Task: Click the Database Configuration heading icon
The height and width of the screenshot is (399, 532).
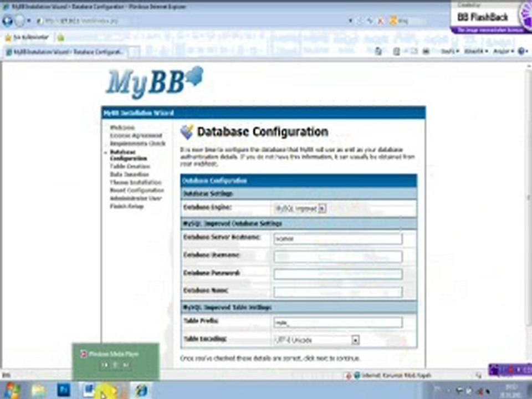Action: (187, 132)
